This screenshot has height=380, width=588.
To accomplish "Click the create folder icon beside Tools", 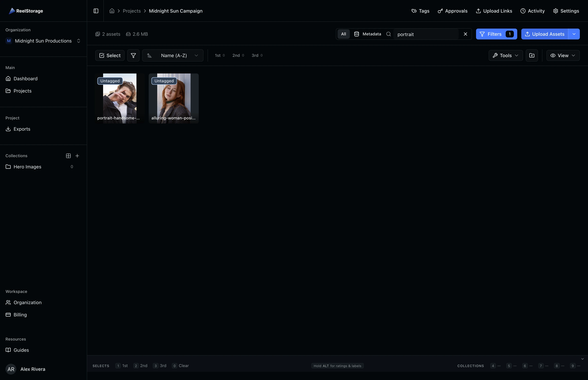I will coord(532,55).
